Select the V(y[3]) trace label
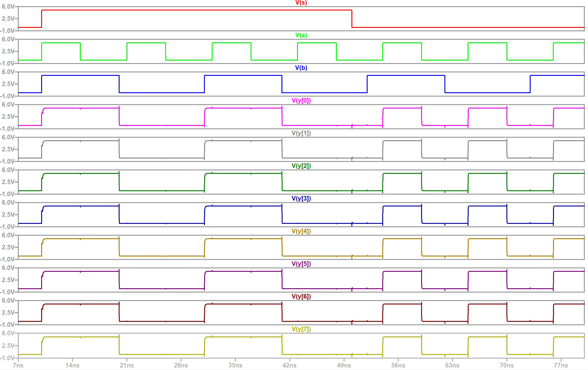Image resolution: width=588 pixels, height=370 pixels. click(x=301, y=198)
